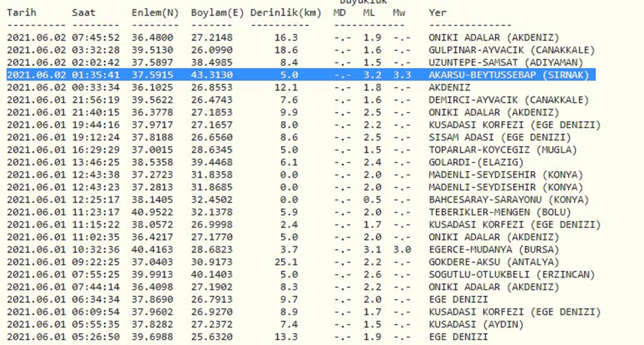
Task: Select the GOLARDI-(ELAZIG) earthquake entry
Action: pos(476,162)
